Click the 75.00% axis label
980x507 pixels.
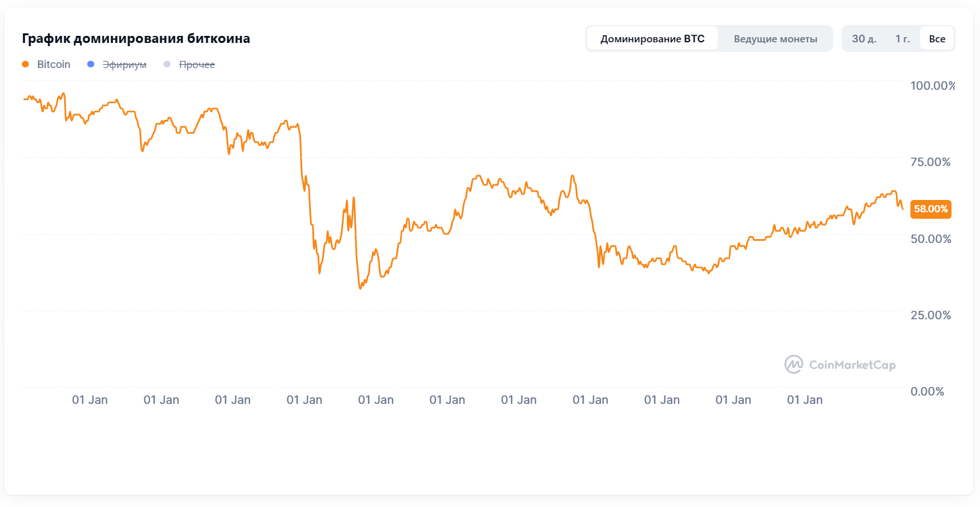pos(931,162)
